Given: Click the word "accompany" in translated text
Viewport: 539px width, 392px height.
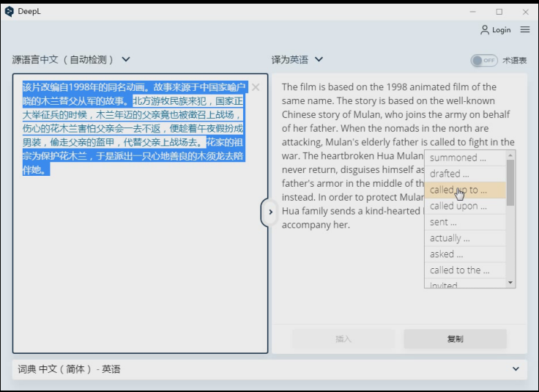Looking at the screenshot, I should click(306, 225).
